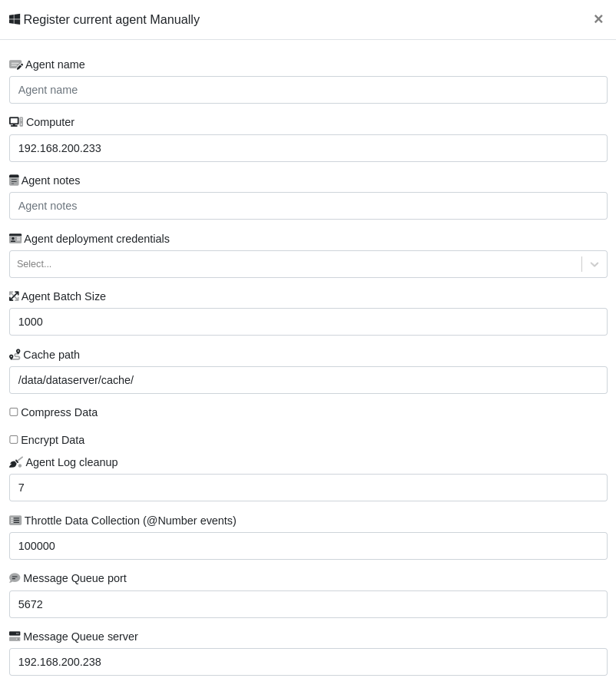Select the Cache path input field
616x688 pixels.
308,380
